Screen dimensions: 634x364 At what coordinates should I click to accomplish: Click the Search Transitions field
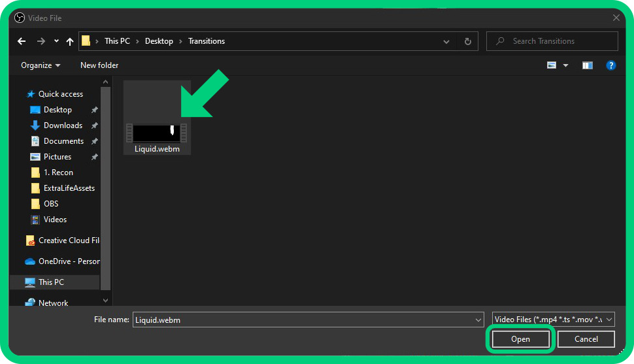552,41
